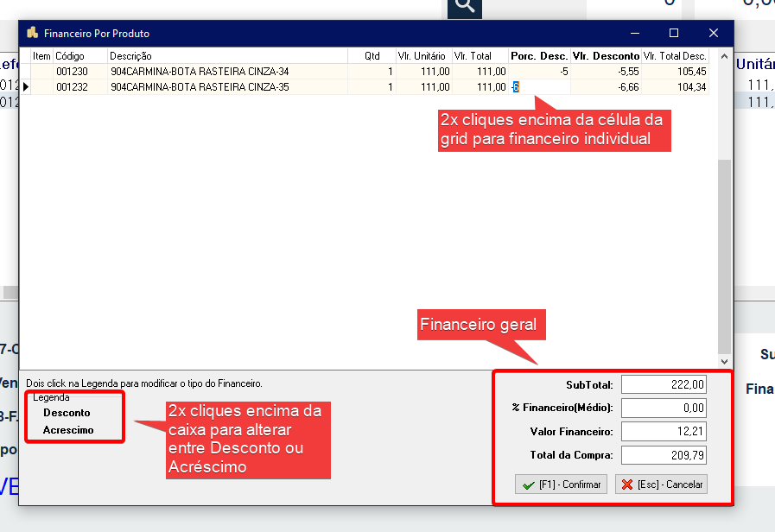Click the row indicator arrow for item 001232

[25, 87]
